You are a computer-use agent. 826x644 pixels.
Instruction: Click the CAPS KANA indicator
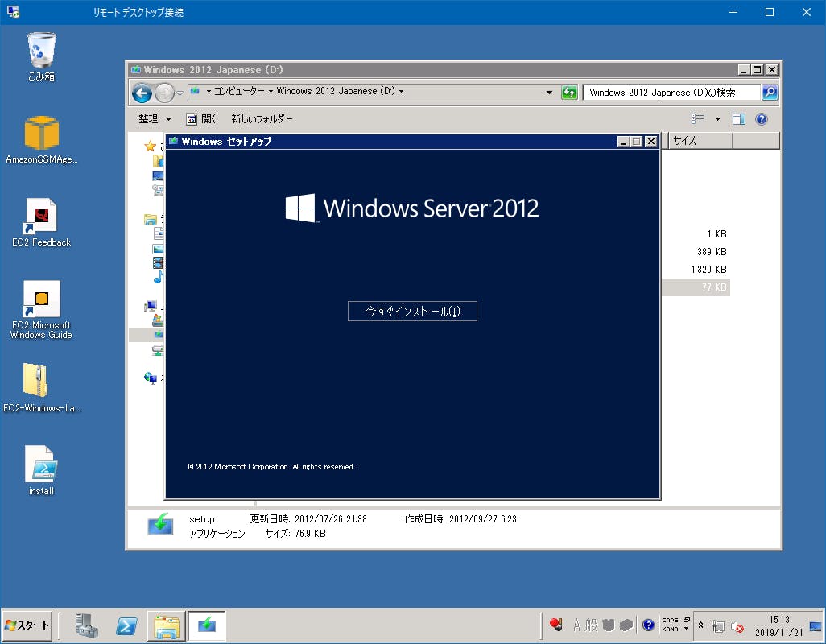point(670,625)
